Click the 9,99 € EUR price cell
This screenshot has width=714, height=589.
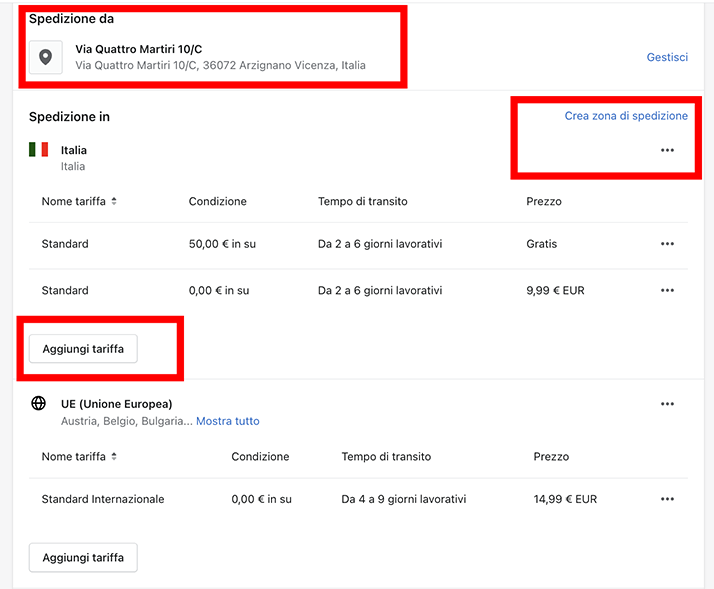pyautogui.click(x=555, y=290)
